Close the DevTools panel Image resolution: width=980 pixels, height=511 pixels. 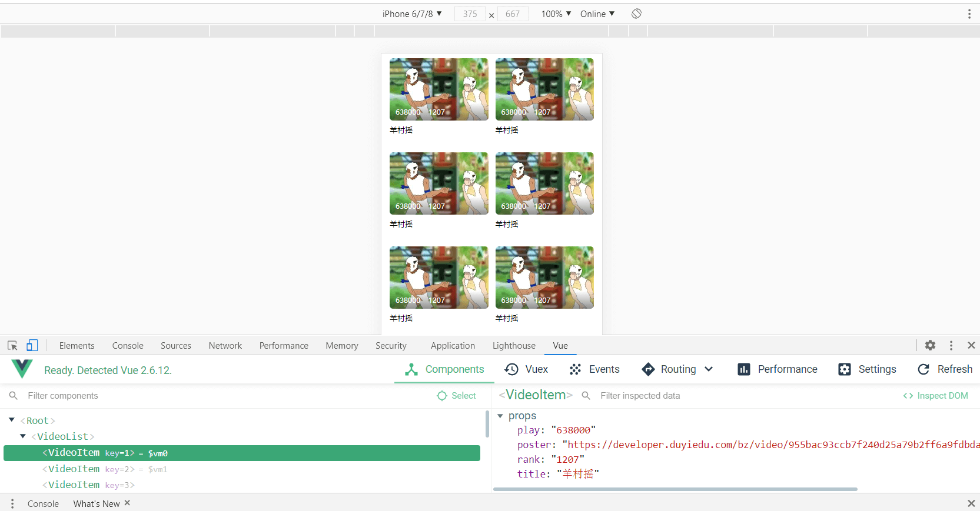pos(971,346)
